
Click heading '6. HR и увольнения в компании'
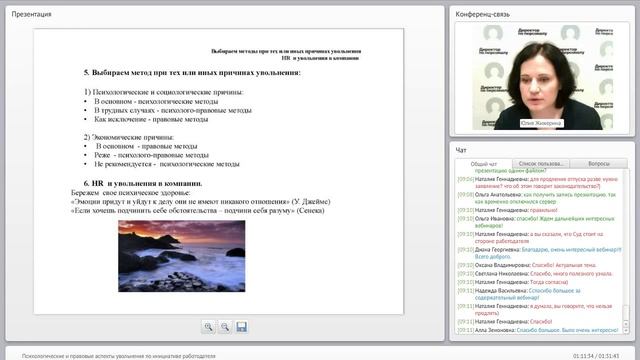coord(143,183)
